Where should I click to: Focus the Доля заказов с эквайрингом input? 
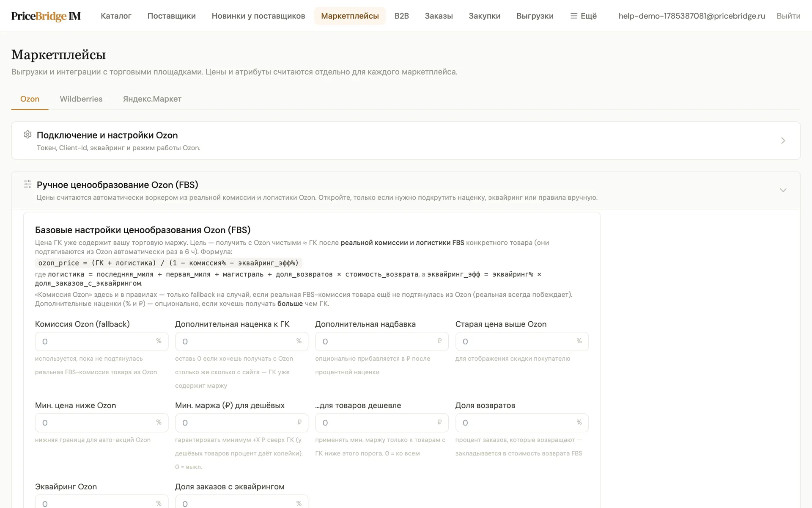click(241, 502)
